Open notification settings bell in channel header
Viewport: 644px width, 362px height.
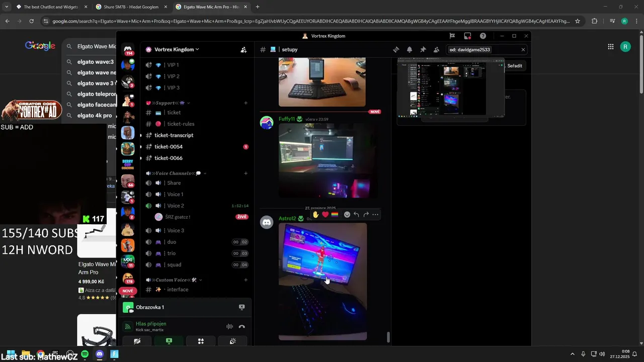pos(410,50)
